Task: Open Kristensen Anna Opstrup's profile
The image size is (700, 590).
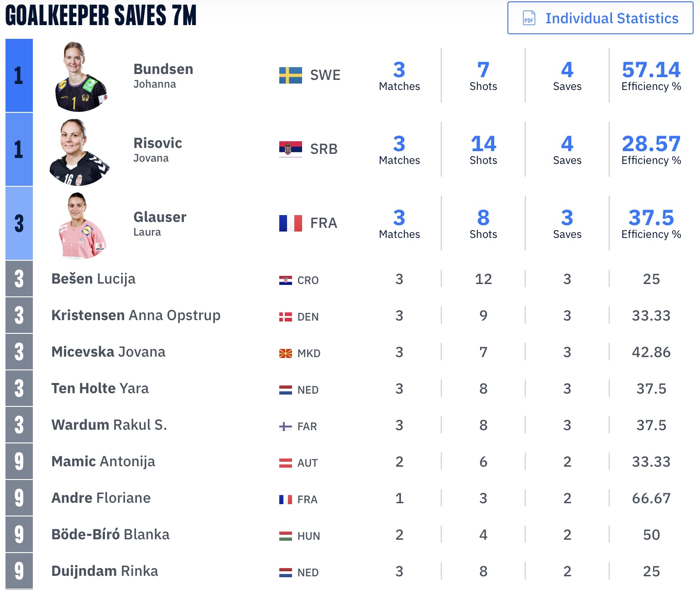Action: [136, 315]
